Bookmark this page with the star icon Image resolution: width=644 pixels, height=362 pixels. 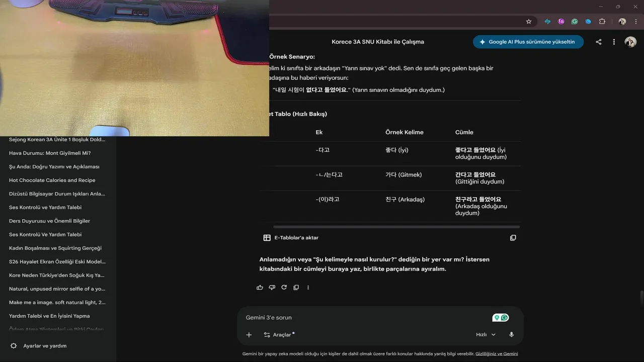pyautogui.click(x=529, y=22)
